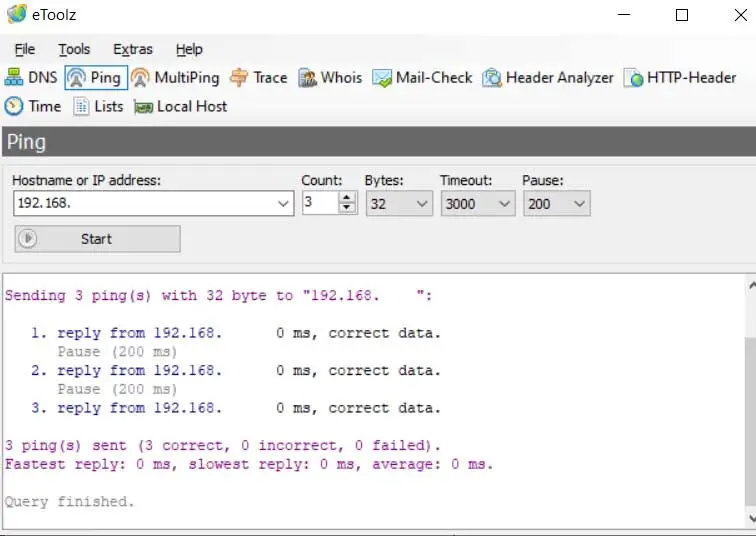Screen dimensions: 756x536
Task: Open the DNS tool
Action: pyautogui.click(x=31, y=78)
